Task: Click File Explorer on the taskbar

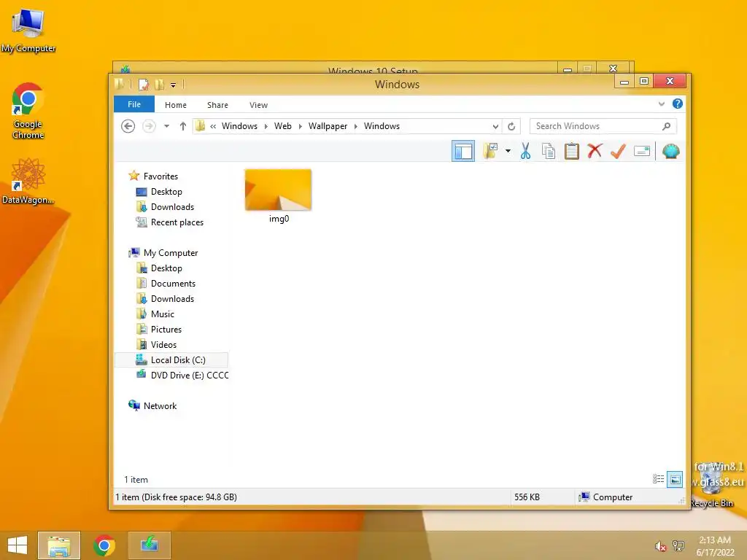Action: (58, 545)
